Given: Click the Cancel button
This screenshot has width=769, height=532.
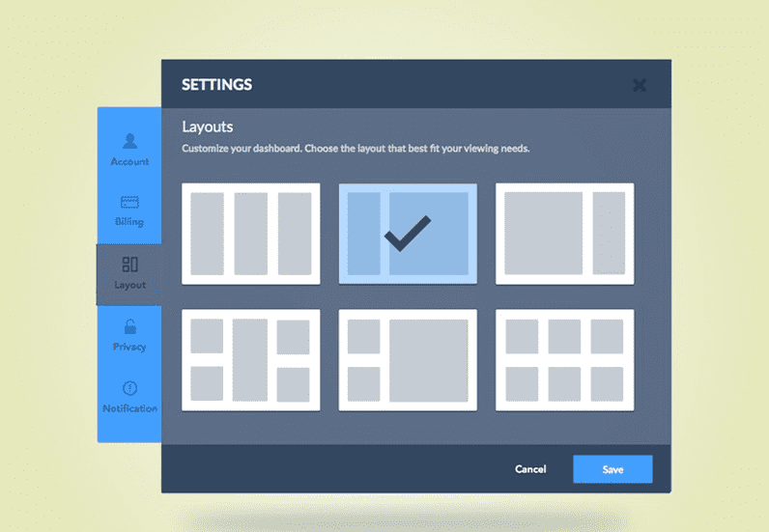Looking at the screenshot, I should (x=530, y=469).
